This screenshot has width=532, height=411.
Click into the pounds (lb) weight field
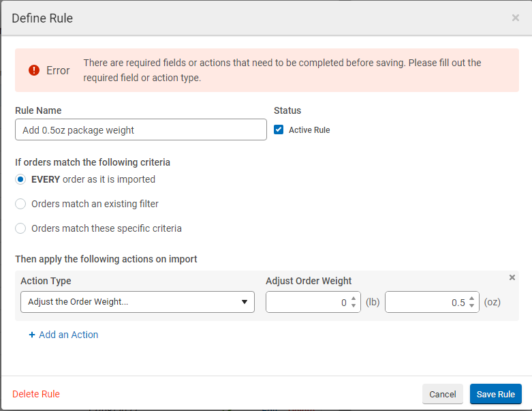pyautogui.click(x=307, y=303)
